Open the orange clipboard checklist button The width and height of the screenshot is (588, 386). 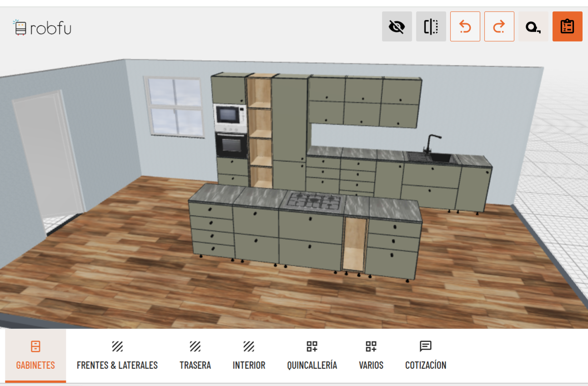567,27
